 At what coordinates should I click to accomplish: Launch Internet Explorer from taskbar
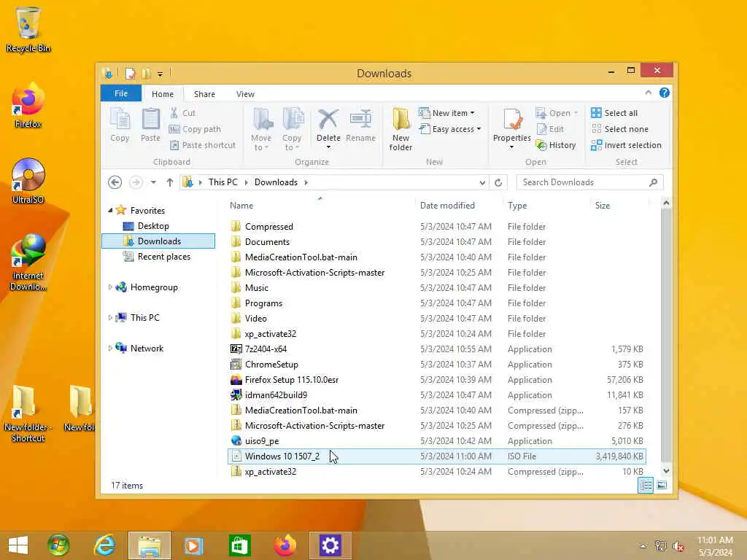click(x=104, y=545)
